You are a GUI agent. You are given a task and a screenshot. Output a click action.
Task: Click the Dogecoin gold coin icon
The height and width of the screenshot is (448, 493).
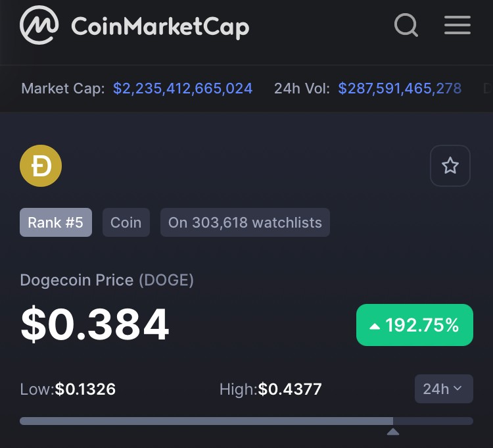(x=41, y=166)
